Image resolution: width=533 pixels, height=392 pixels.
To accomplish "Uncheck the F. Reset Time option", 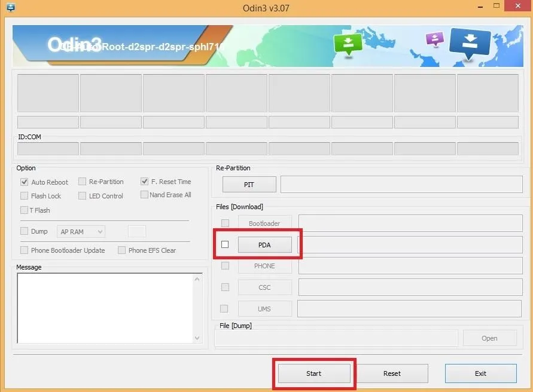I will [145, 182].
